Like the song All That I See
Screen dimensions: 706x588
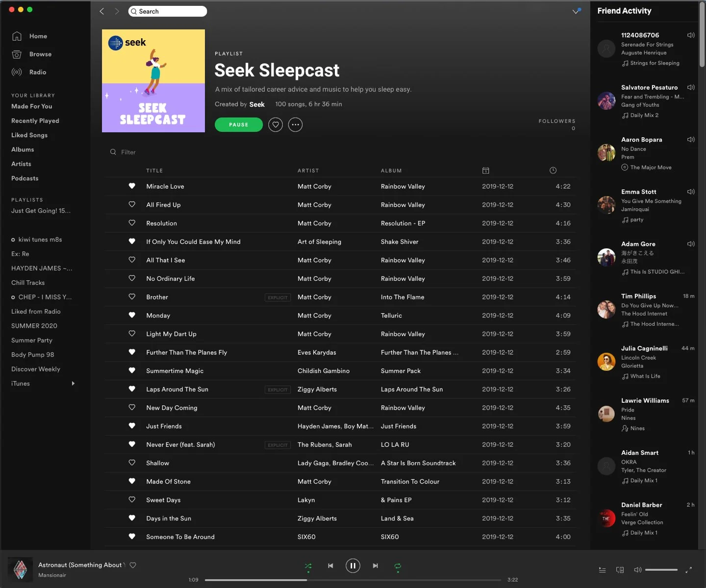(132, 260)
